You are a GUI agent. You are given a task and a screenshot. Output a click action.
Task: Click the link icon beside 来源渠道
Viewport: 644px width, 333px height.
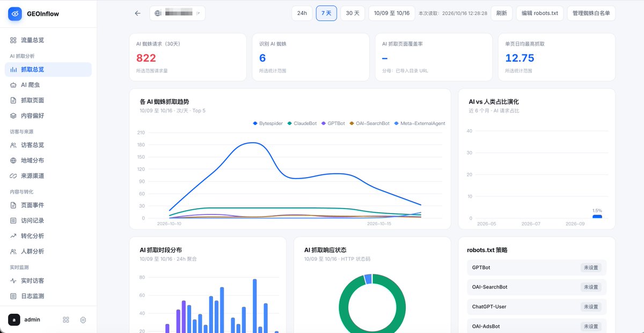pyautogui.click(x=13, y=176)
